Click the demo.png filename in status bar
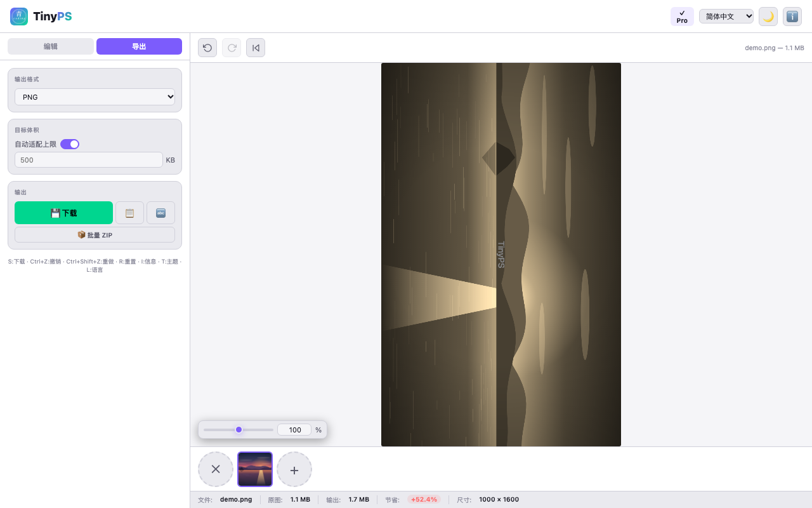 [x=236, y=500]
